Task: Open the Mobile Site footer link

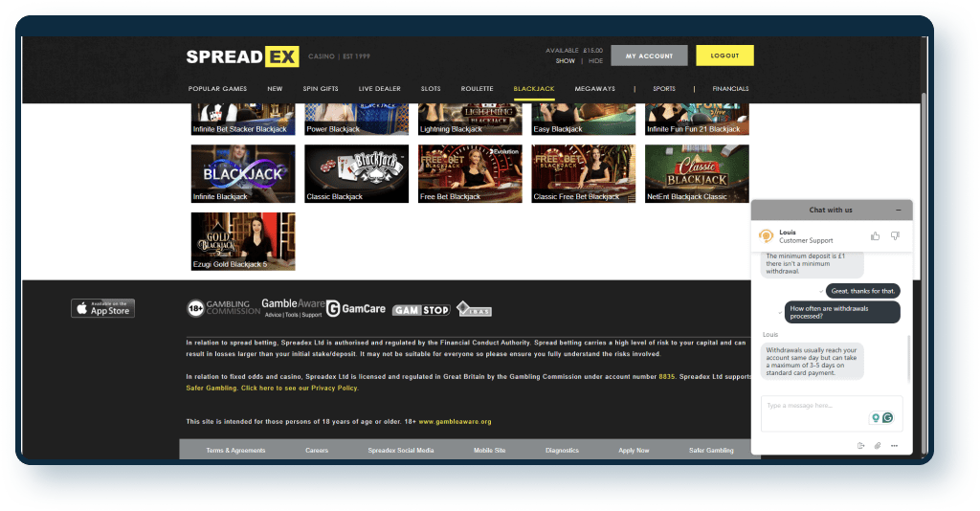Action: 489,451
